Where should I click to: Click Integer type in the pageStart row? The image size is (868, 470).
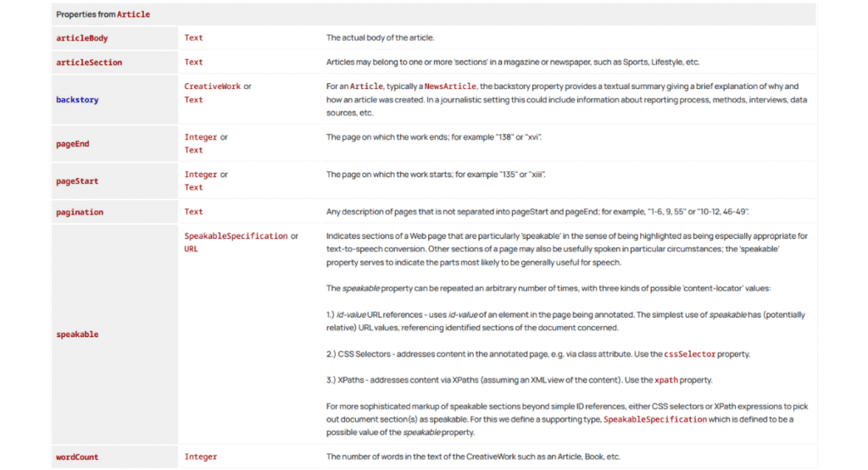point(201,174)
